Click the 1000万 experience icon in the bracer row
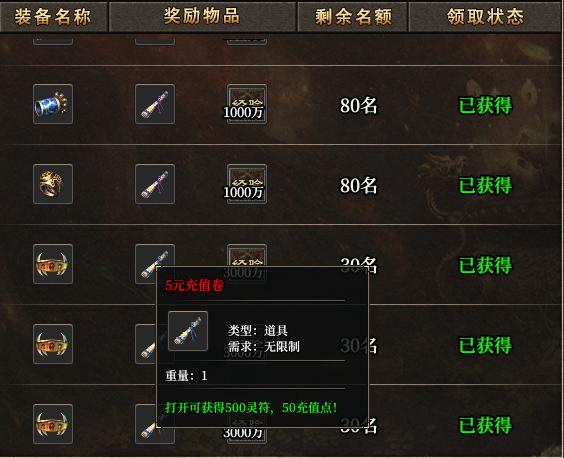This screenshot has height=458, width=564. pos(246,104)
